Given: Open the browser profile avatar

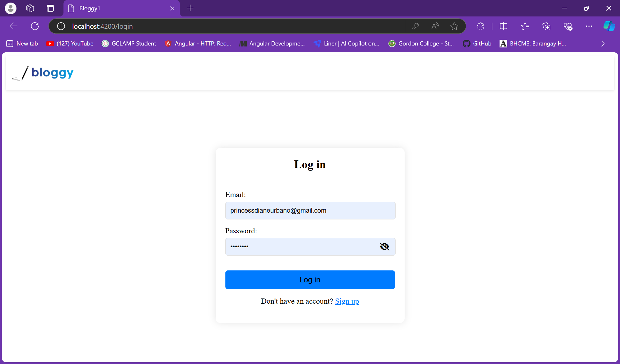Looking at the screenshot, I should (x=10, y=8).
